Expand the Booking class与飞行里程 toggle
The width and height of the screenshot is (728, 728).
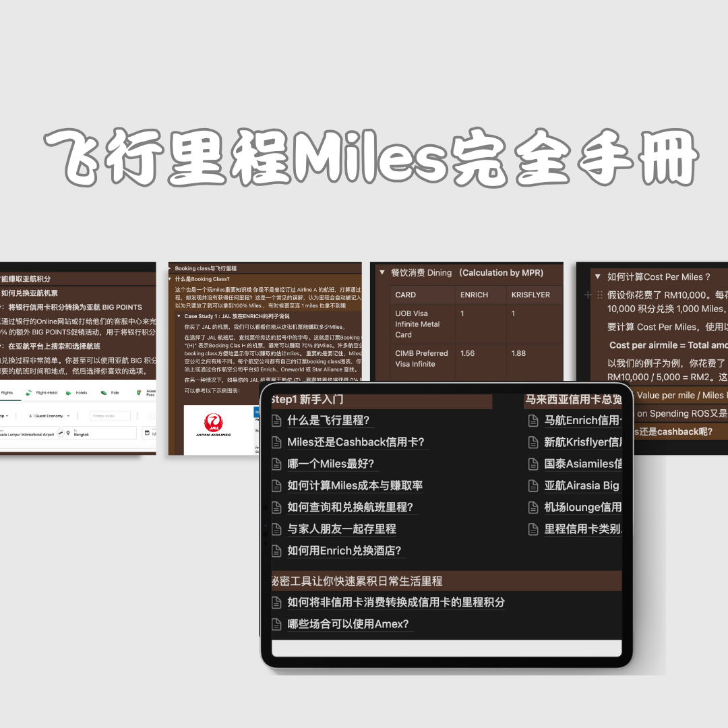(169, 268)
